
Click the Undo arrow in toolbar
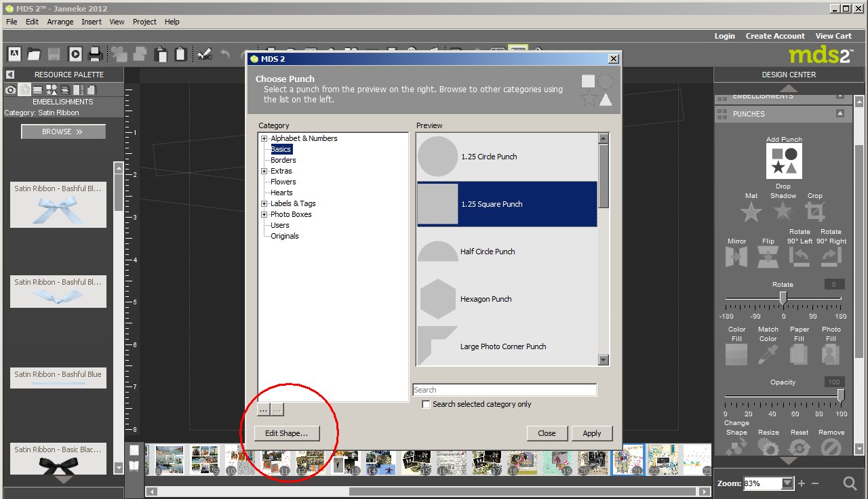pos(225,54)
